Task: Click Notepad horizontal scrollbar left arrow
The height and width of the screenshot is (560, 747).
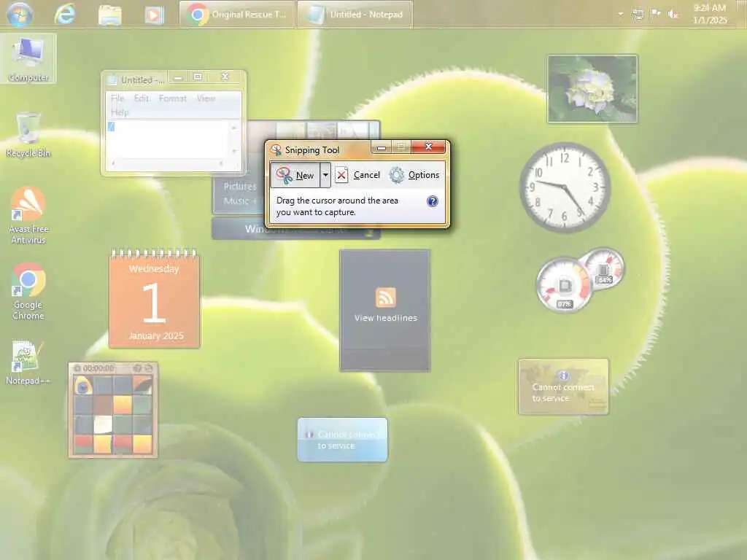Action: pos(113,163)
